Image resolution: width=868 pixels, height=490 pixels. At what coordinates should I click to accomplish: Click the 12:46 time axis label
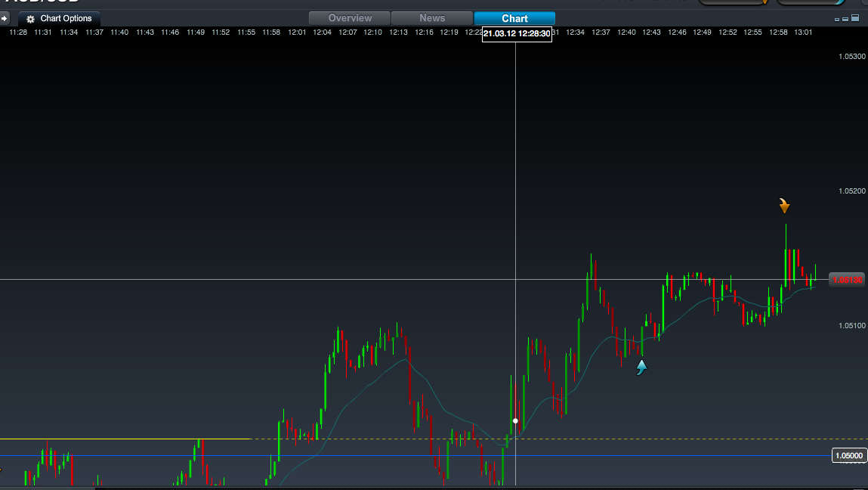(677, 33)
